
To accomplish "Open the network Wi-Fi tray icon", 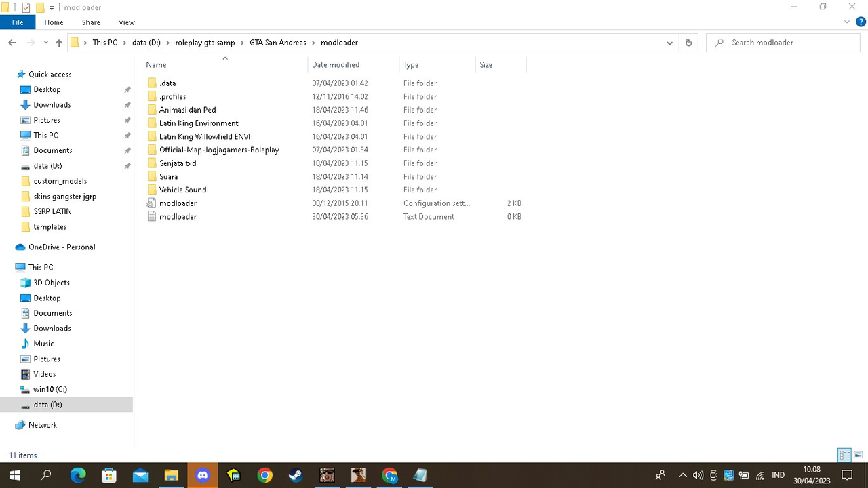I will coord(760,475).
